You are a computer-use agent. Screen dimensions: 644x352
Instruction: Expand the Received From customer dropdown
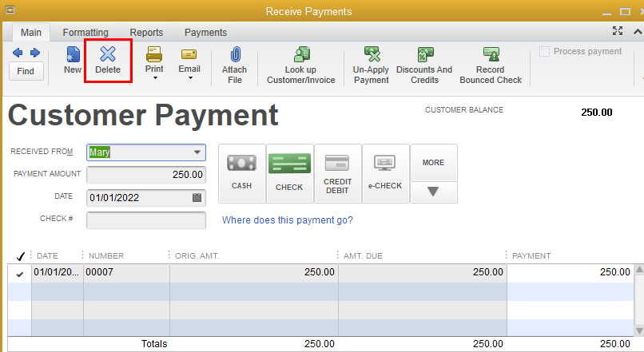[197, 152]
